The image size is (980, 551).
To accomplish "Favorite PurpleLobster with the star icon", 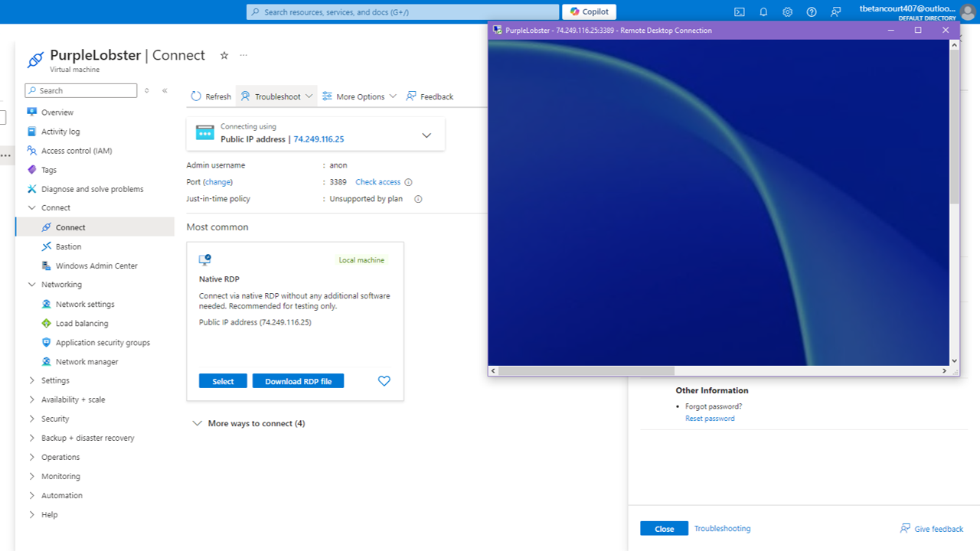I will 224,55.
